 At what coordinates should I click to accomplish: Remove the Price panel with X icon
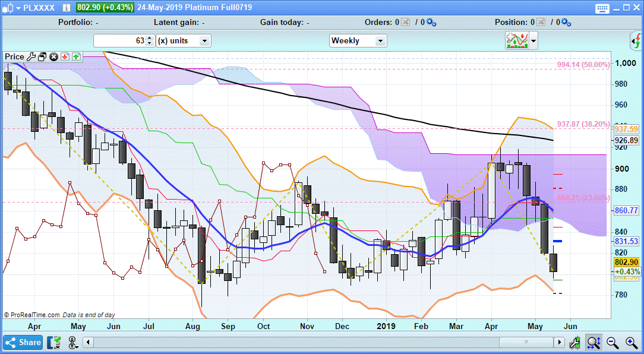54,56
